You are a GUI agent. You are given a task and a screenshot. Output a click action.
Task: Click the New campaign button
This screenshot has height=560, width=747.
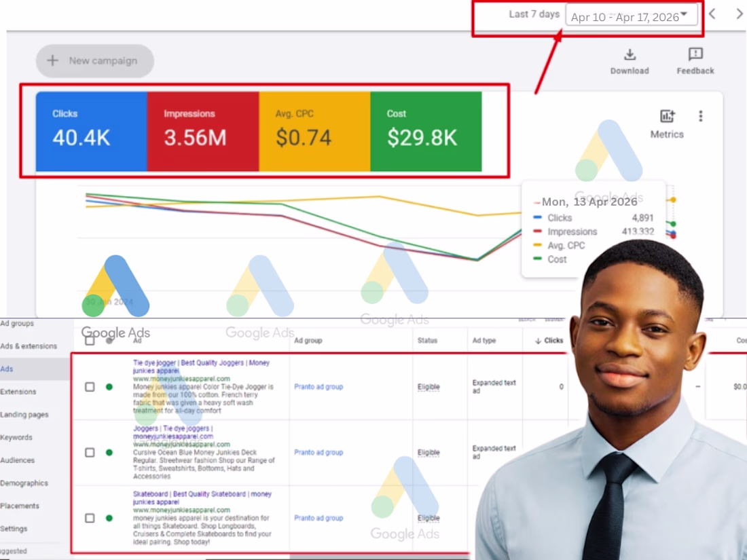[x=95, y=61]
